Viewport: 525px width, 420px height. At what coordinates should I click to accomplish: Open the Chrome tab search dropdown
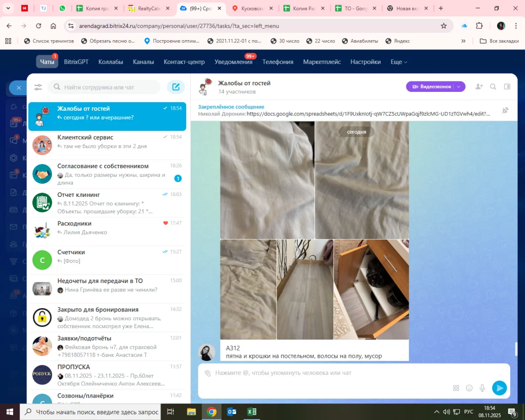8,8
